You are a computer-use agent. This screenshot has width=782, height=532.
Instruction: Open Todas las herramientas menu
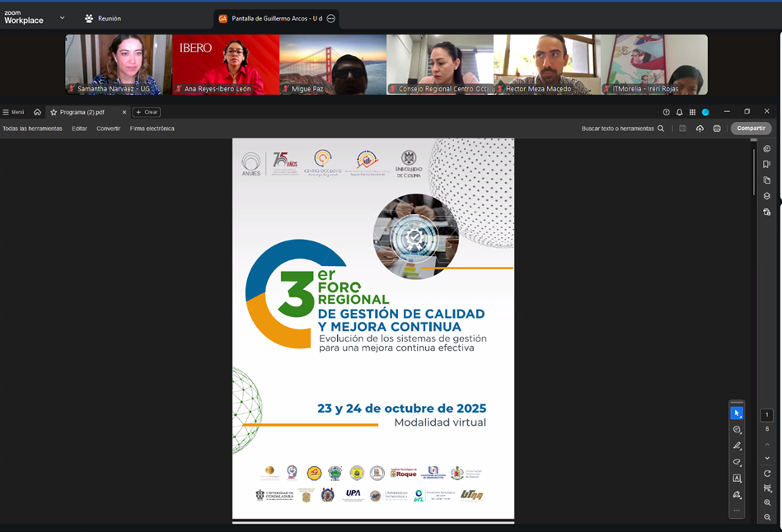pyautogui.click(x=32, y=128)
